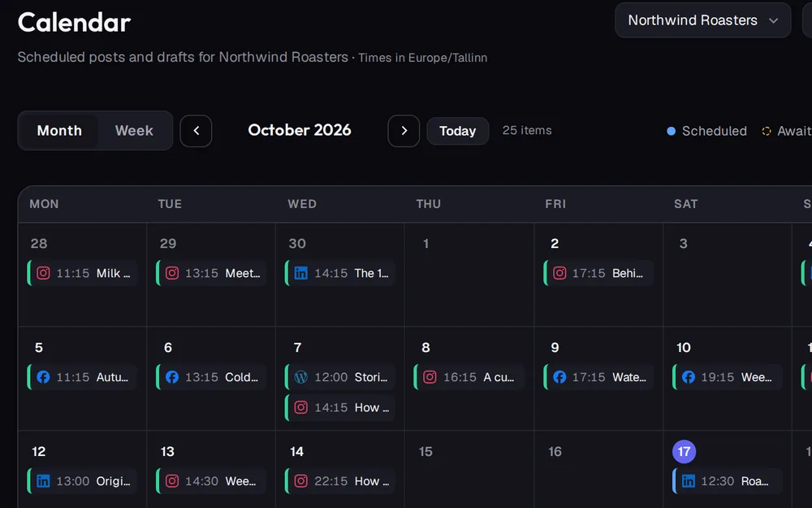Click the dashed Awaiting status legend icon
Screen dimensions: 812x508
[x=767, y=131]
